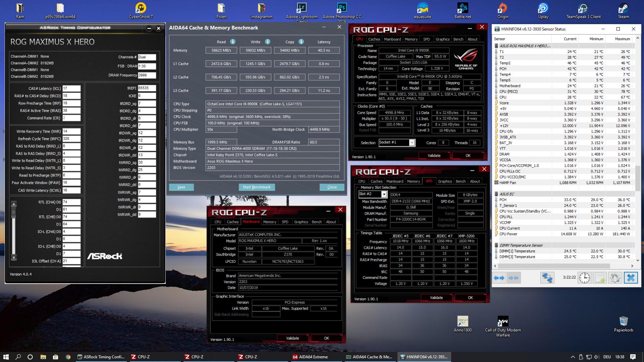This screenshot has width=644, height=362.
Task: Open Adobe Photoshop CC 2019 desktop icon
Action: click(x=342, y=12)
